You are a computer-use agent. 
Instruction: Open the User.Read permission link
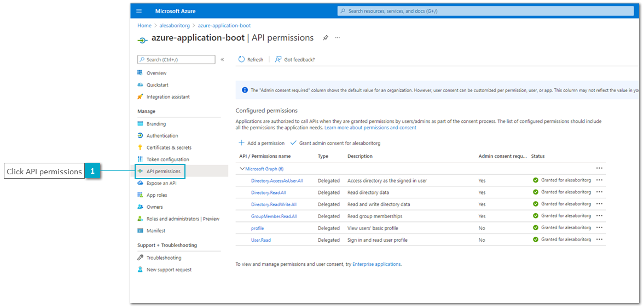pos(261,240)
